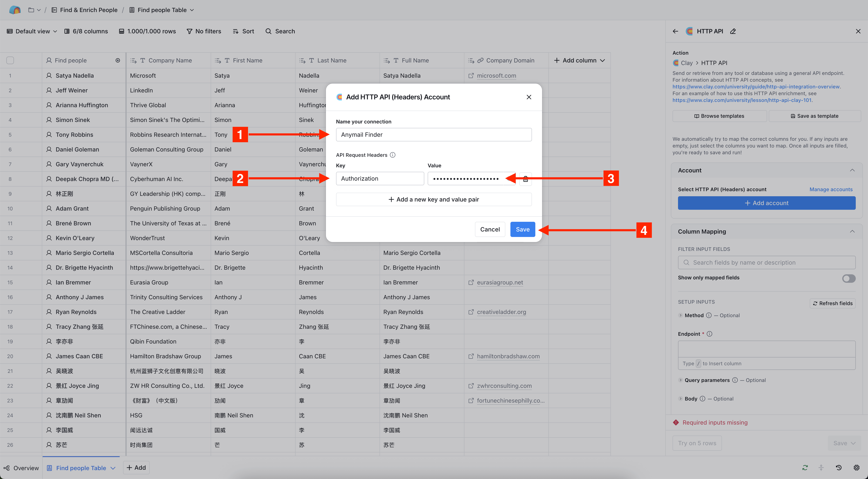868x479 pixels.
Task: Click the Company Name column header
Action: tap(168, 60)
